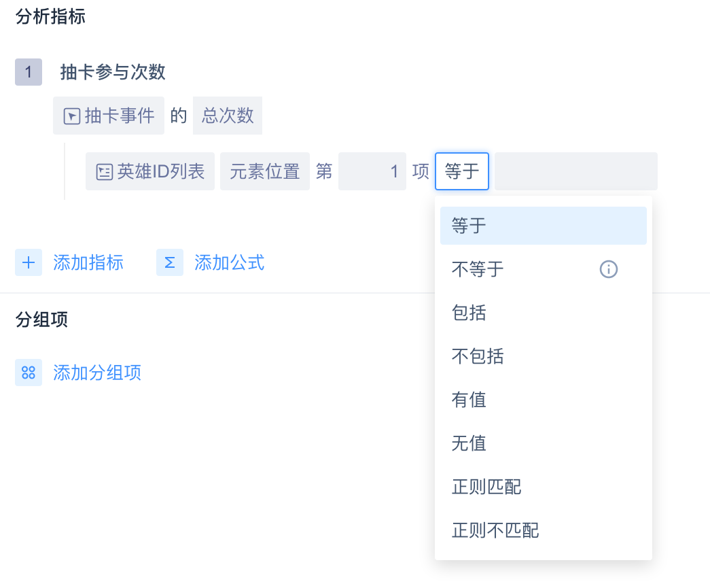Open the 等于 operator dropdown
Viewport: 710px width, 588px height.
[x=462, y=171]
